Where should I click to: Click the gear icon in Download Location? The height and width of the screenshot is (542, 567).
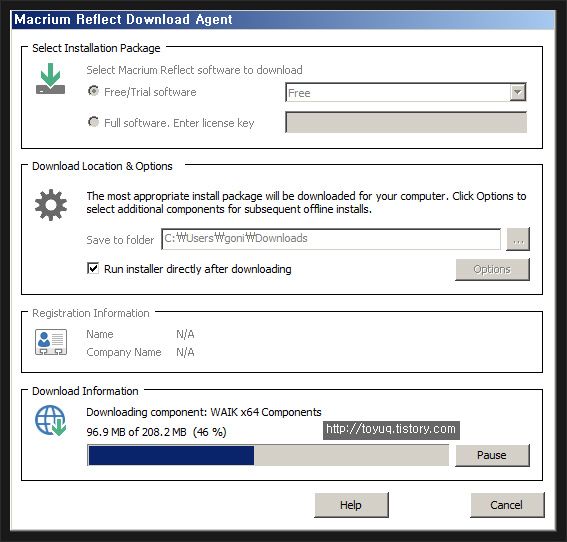point(51,205)
